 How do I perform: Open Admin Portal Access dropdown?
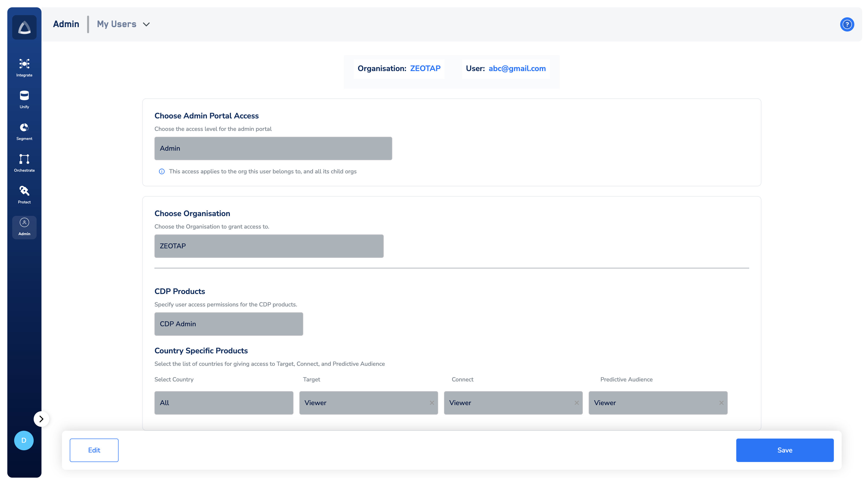pyautogui.click(x=273, y=148)
